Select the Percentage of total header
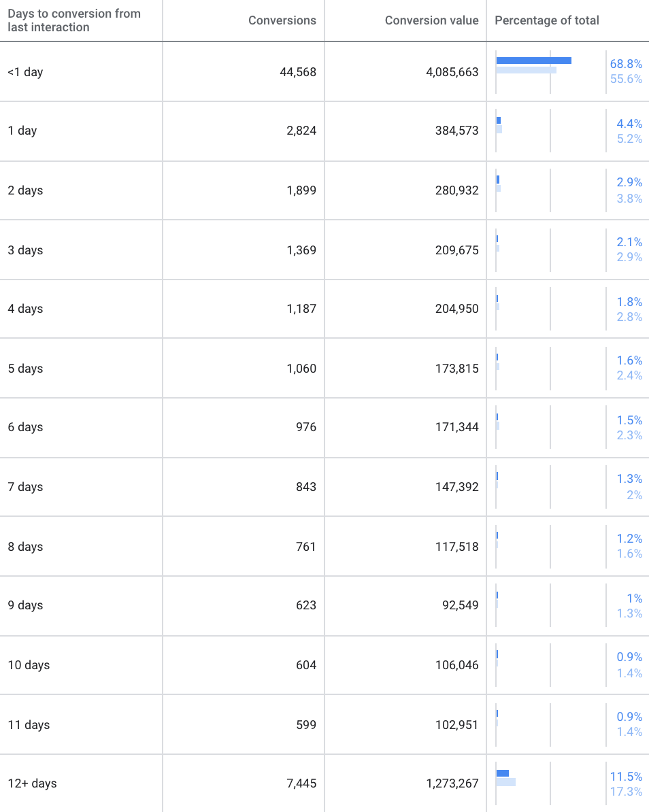The height and width of the screenshot is (812, 649). [546, 20]
